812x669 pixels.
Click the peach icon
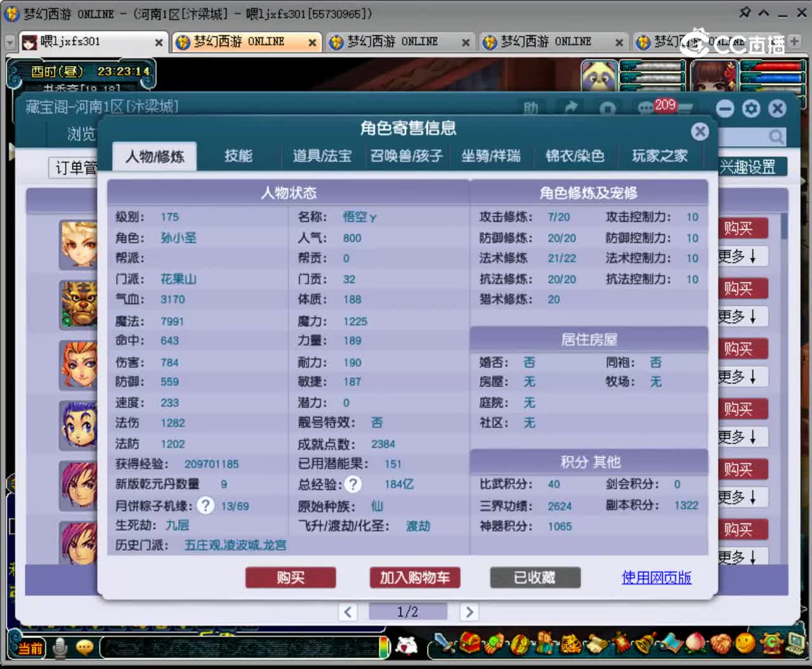coord(697,644)
